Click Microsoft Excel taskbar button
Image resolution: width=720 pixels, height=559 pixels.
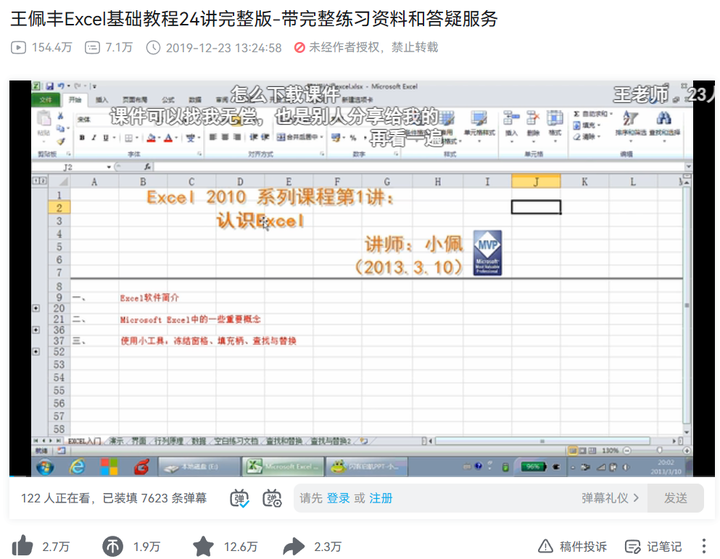coord(283,467)
